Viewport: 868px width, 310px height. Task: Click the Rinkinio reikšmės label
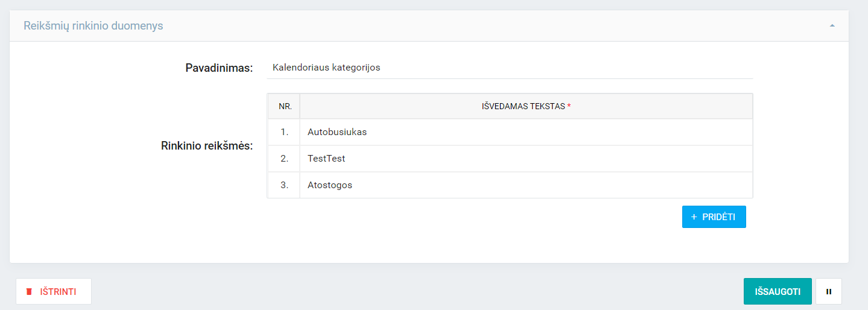206,146
